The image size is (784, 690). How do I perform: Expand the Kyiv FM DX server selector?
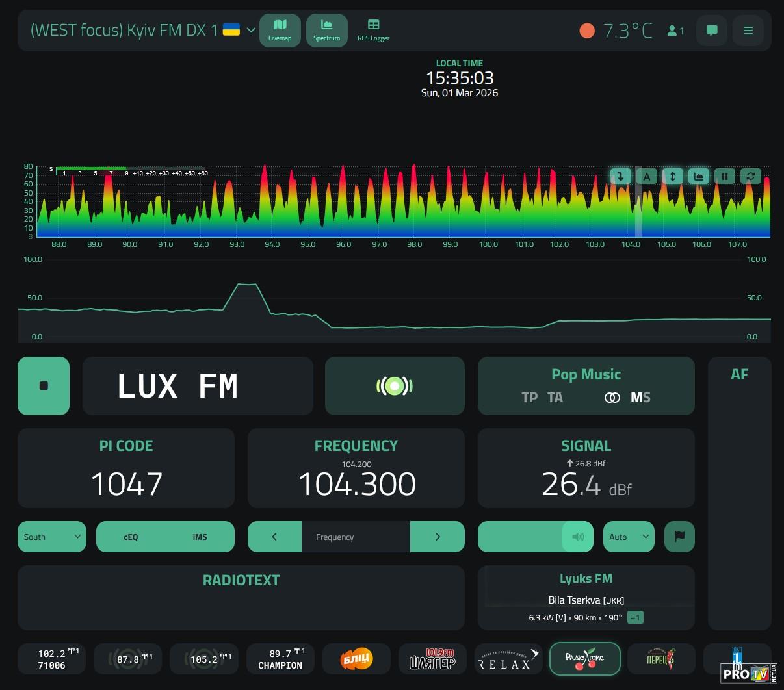[251, 31]
